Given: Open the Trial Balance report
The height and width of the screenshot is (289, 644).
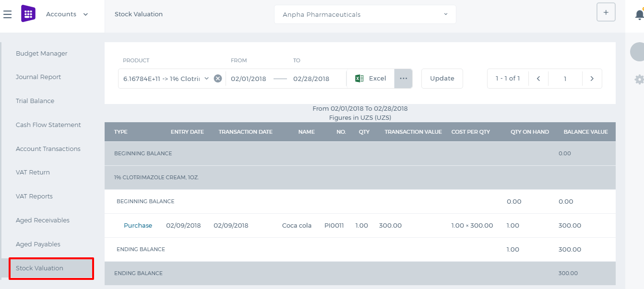Looking at the screenshot, I should [x=35, y=101].
